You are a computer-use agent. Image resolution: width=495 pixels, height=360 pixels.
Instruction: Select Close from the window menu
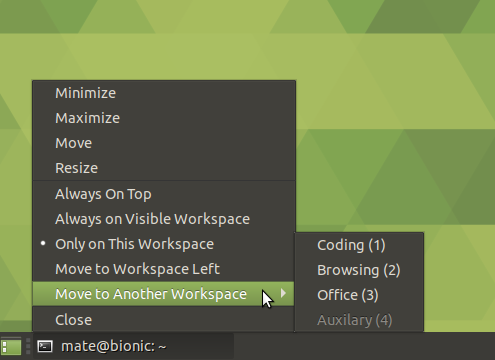point(163,320)
